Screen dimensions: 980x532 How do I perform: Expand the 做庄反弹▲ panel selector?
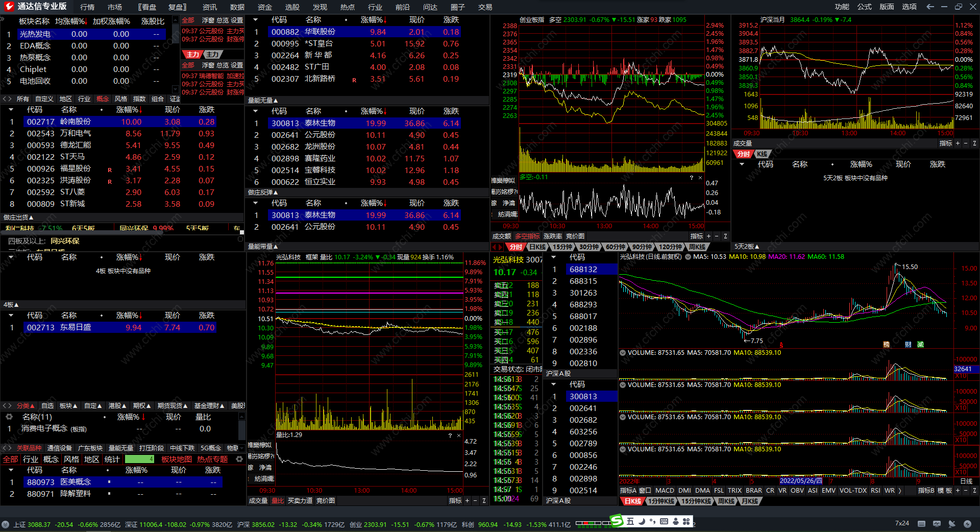pos(263,192)
